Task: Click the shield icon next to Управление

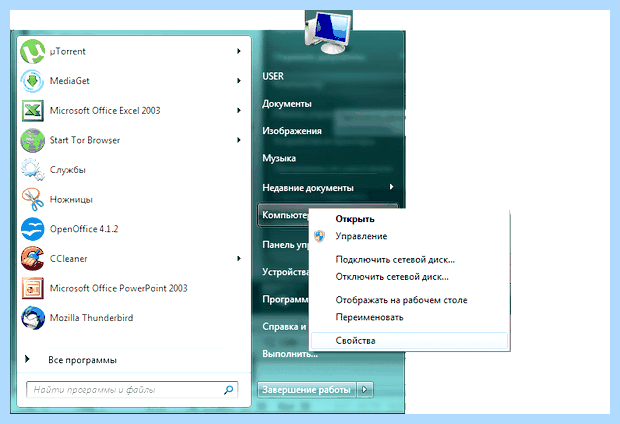Action: click(319, 236)
